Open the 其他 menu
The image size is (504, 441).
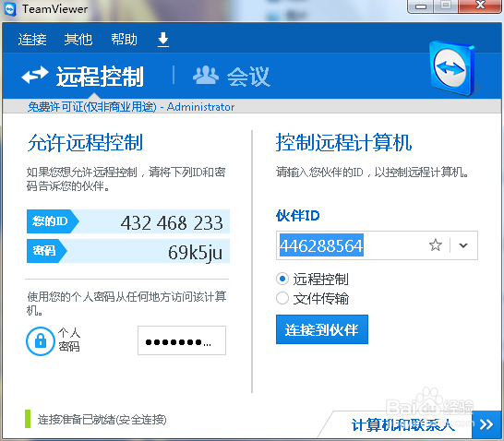(78, 40)
